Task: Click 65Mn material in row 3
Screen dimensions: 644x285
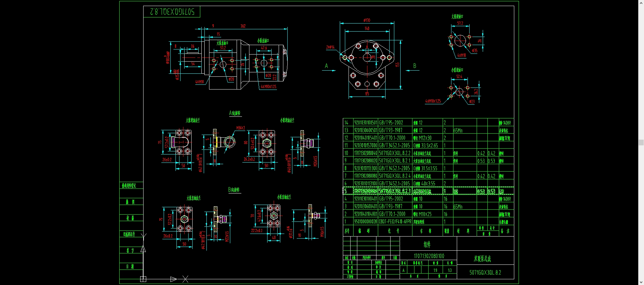Action: (x=458, y=207)
